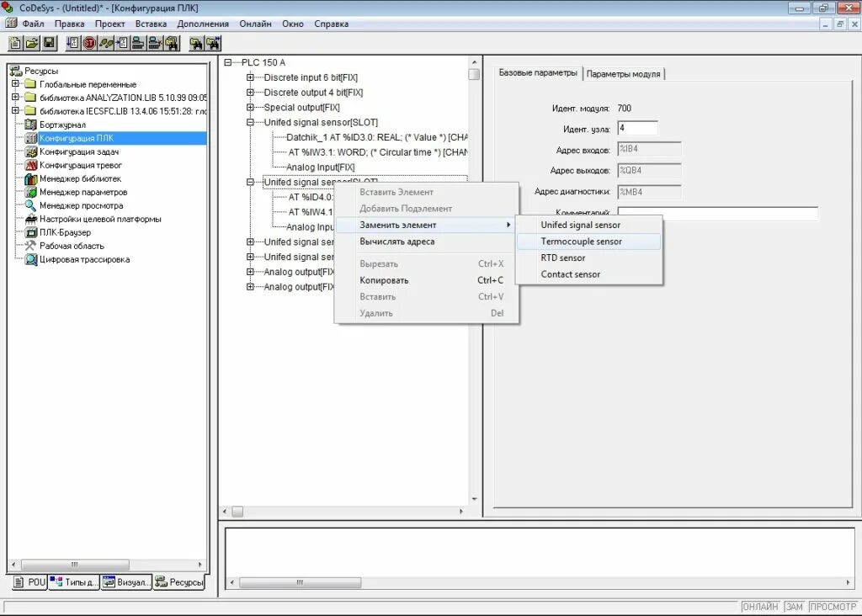Select Termocouple sensor in the submenu
The image size is (862, 616).
pos(588,242)
